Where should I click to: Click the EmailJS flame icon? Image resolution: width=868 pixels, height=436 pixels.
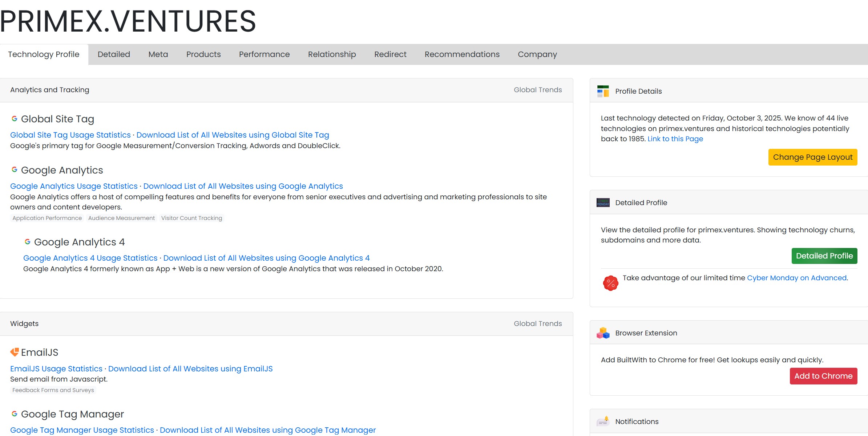[15, 351]
